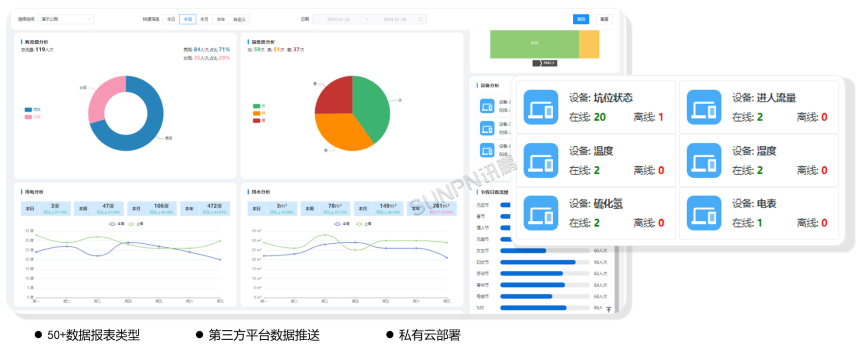Toggle 上周 legend in 用电分析 chart
The width and height of the screenshot is (860, 360).
point(135,224)
